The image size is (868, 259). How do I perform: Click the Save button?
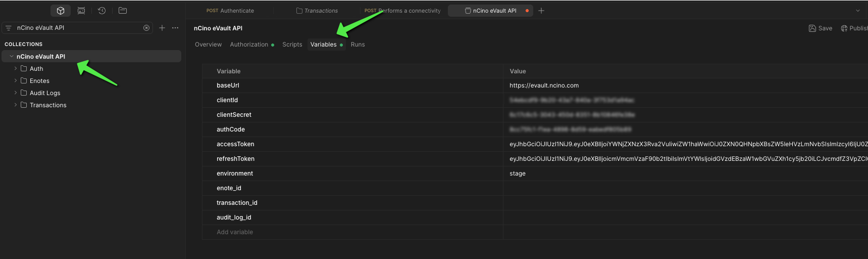pyautogui.click(x=821, y=28)
